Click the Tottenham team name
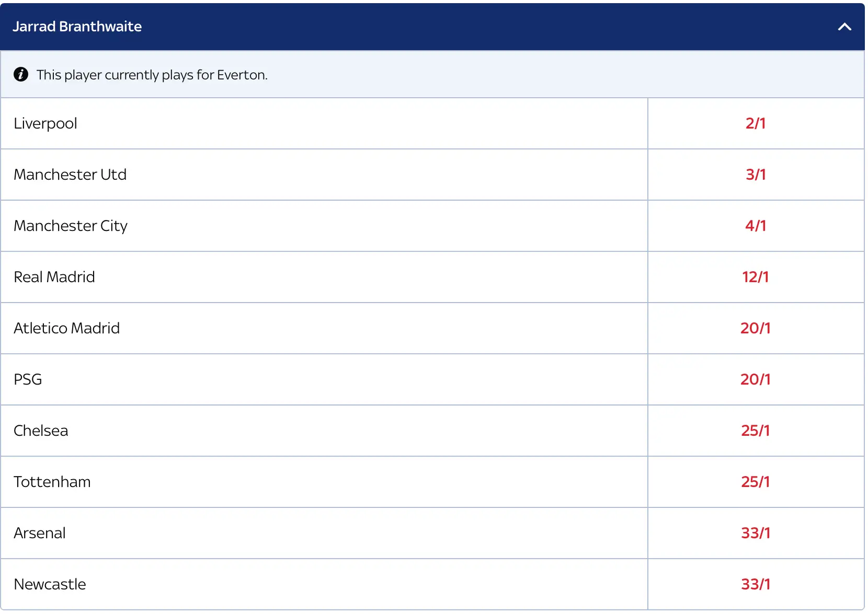The height and width of the screenshot is (614, 868). point(52,482)
